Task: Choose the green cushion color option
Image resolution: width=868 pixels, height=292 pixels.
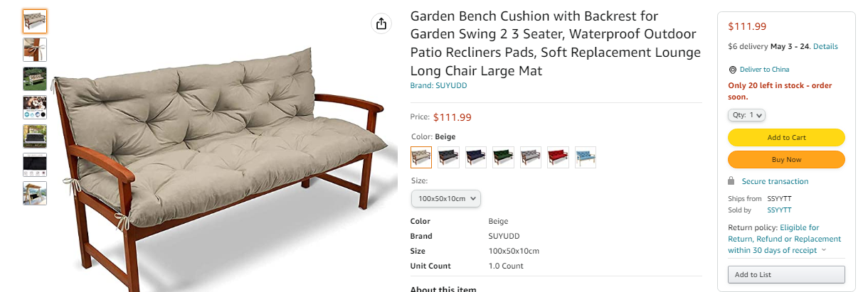Action: (x=503, y=157)
